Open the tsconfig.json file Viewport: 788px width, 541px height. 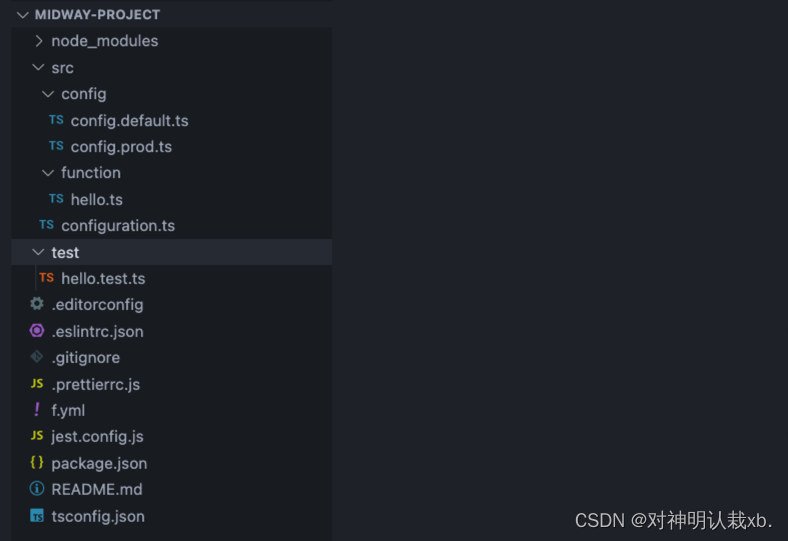pyautogui.click(x=97, y=516)
